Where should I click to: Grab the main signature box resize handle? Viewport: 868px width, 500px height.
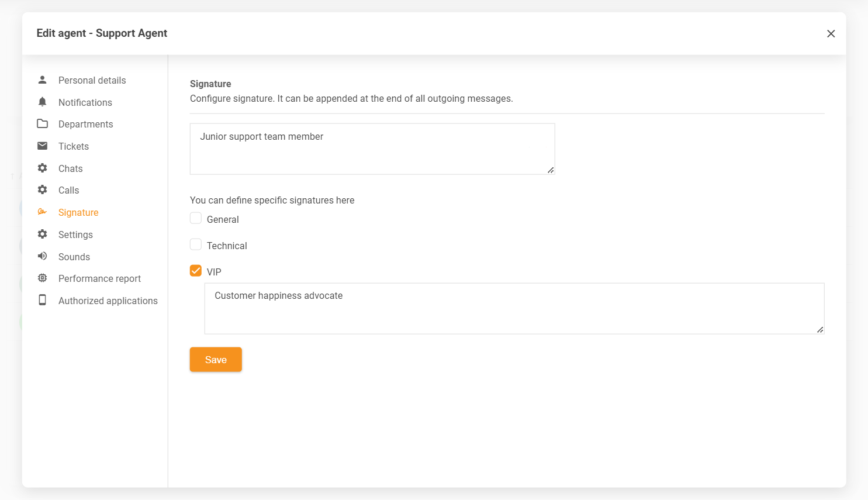tap(551, 170)
